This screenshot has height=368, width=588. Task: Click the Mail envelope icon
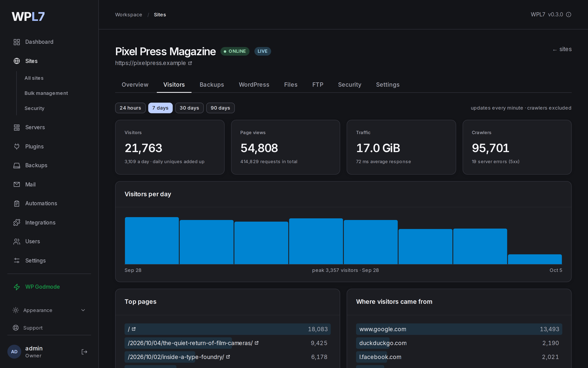tap(17, 184)
